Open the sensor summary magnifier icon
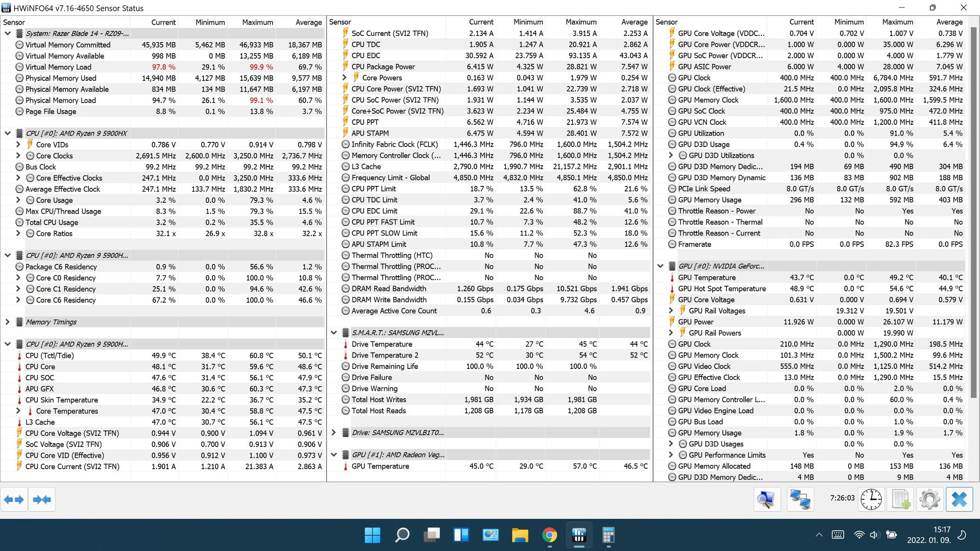980x551 pixels. click(x=766, y=499)
